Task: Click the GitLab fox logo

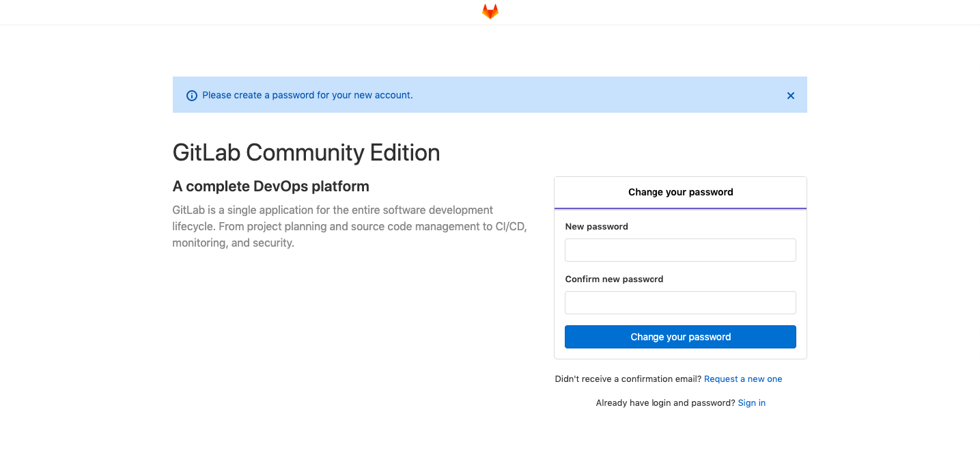Action: [489, 11]
